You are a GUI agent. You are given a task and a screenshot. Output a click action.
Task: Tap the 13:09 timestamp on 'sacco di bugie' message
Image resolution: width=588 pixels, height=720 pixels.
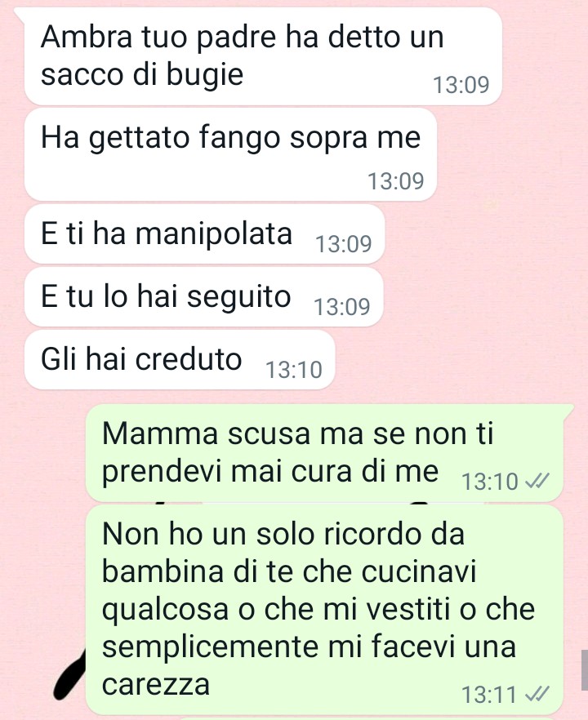(x=461, y=85)
